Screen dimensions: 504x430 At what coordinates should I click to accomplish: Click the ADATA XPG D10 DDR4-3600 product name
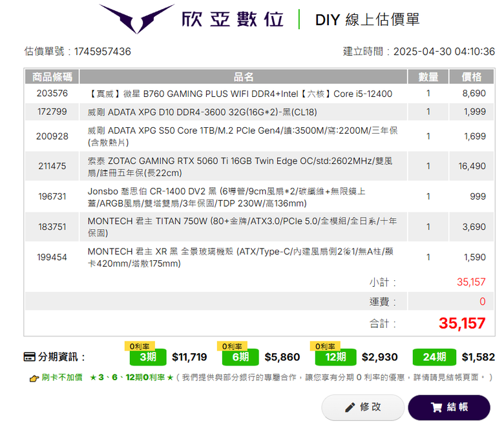click(x=202, y=112)
